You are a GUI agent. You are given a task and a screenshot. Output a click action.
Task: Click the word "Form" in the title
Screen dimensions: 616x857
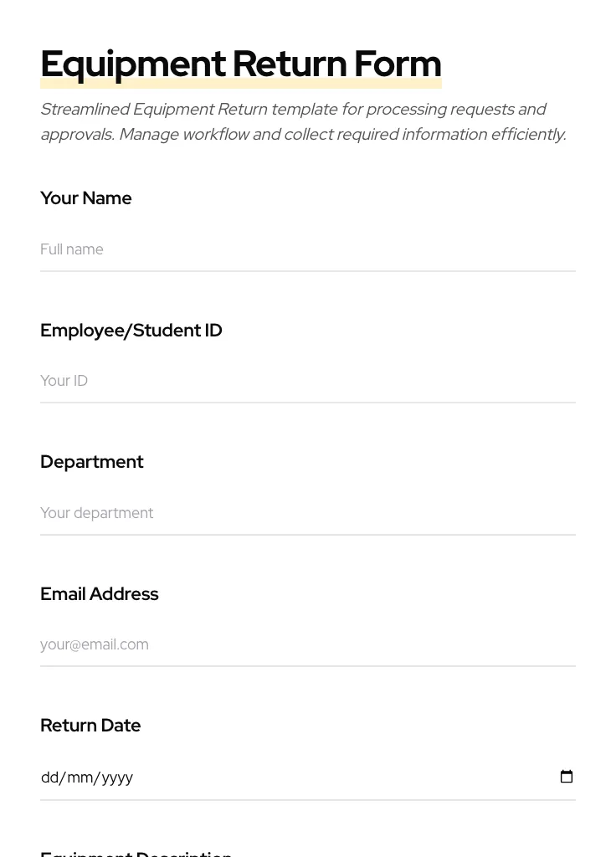pos(398,64)
